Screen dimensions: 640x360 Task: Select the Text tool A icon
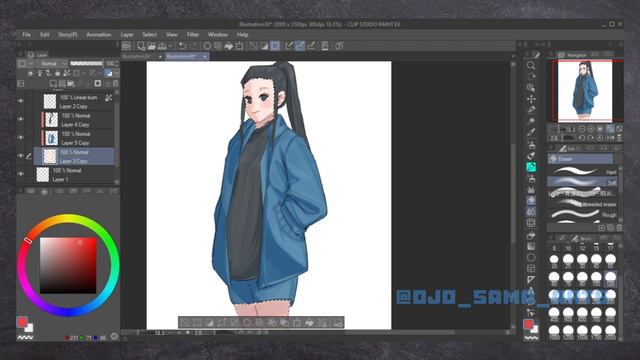pos(531,291)
